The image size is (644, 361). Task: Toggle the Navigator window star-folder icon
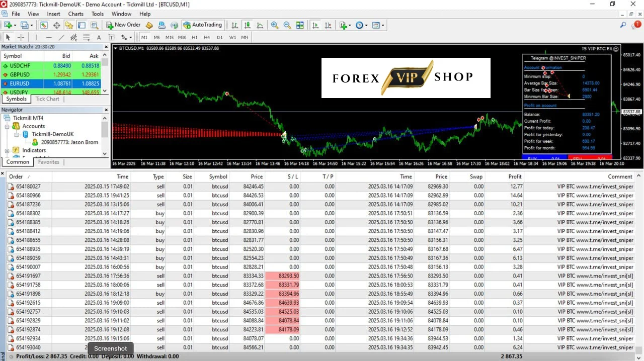point(69,25)
